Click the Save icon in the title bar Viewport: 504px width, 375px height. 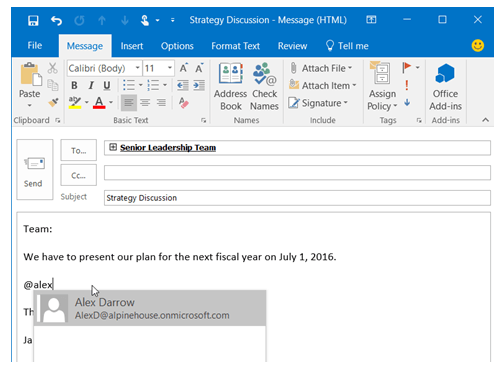tap(33, 21)
